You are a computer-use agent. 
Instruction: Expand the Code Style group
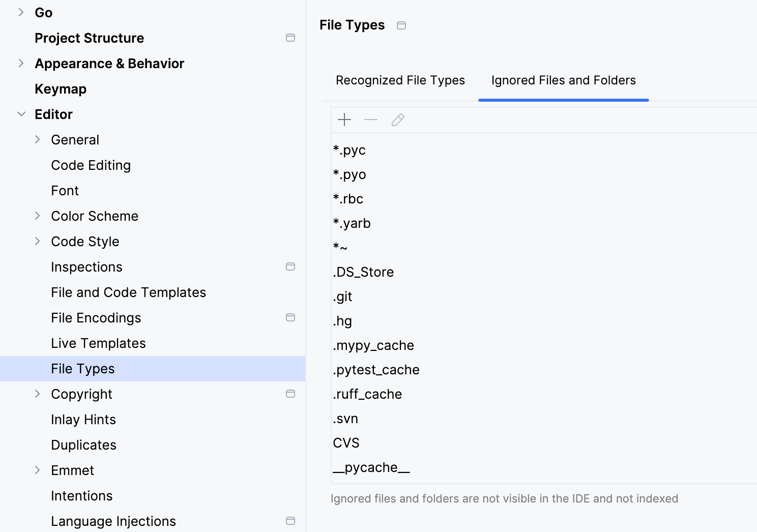coord(38,241)
